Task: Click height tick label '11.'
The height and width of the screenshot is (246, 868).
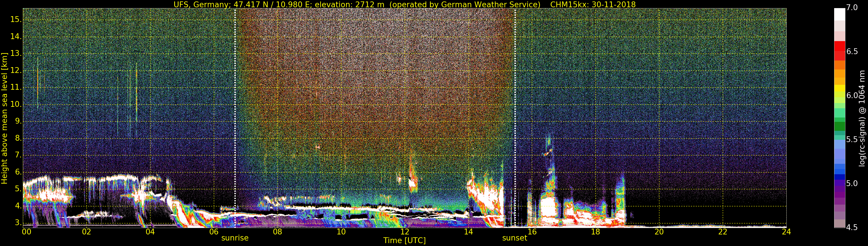Action: [16, 87]
